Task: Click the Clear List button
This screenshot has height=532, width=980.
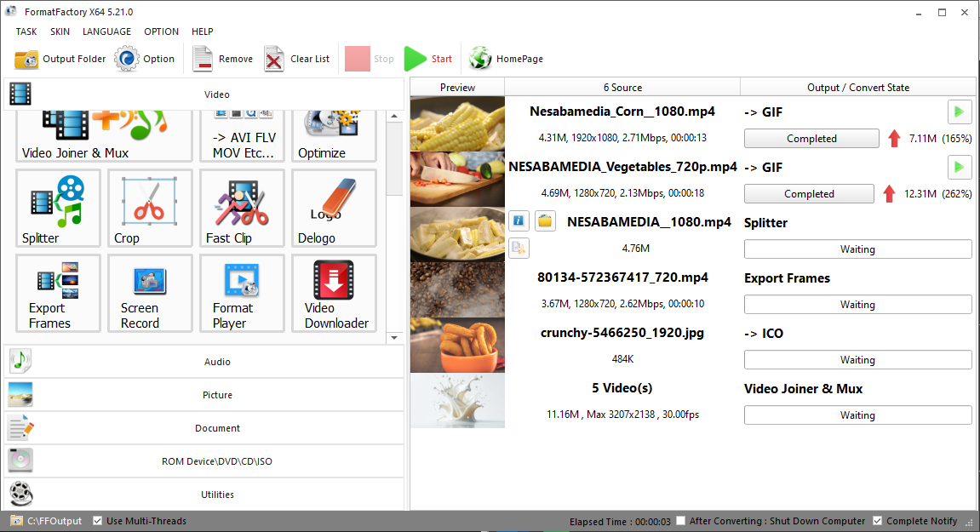Action: [x=297, y=59]
